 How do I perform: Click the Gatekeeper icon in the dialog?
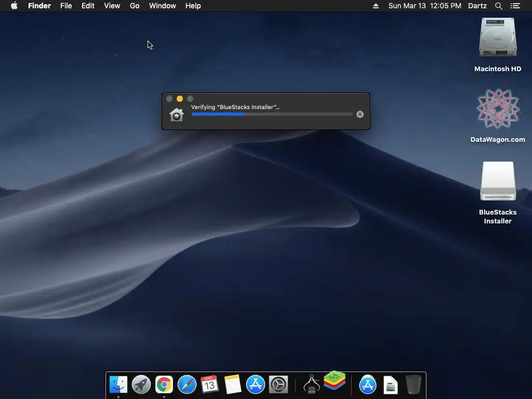point(177,115)
